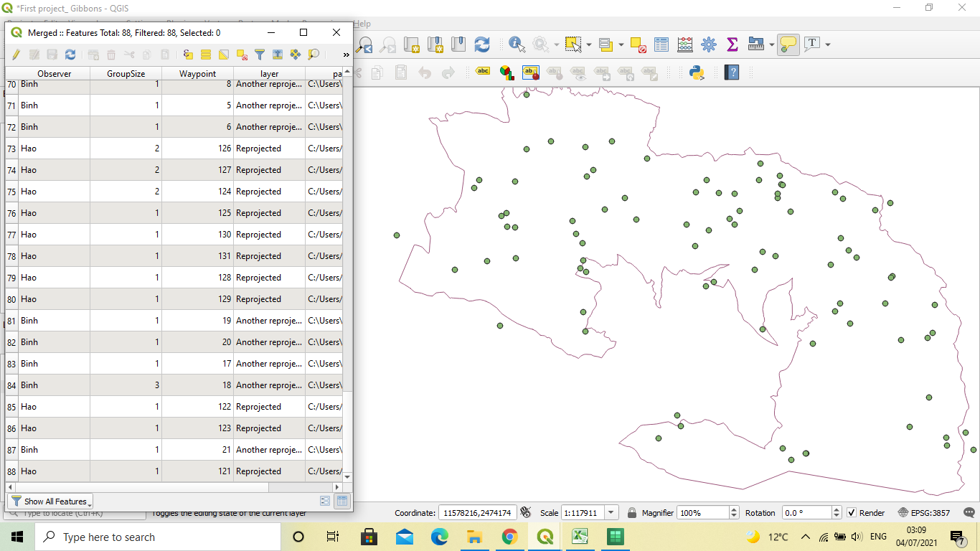Click Invert Selection in attribute table toolbar
The height and width of the screenshot is (551, 980).
(224, 55)
